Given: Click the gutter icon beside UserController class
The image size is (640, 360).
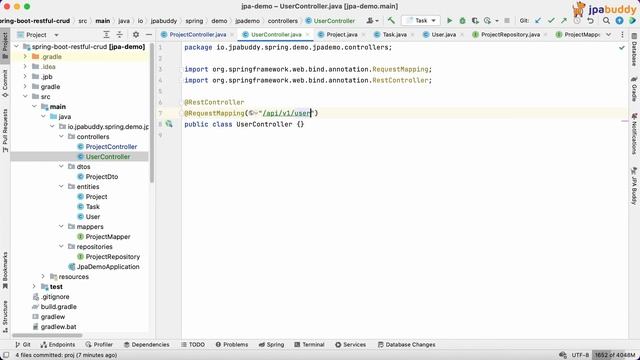Looking at the screenshot, I should 169,124.
